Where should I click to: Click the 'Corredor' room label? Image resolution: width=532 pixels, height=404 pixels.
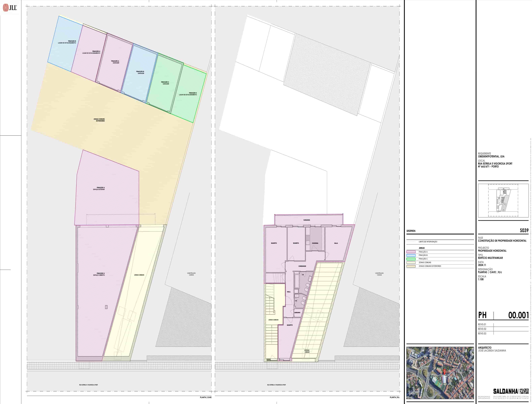[x=302, y=266]
